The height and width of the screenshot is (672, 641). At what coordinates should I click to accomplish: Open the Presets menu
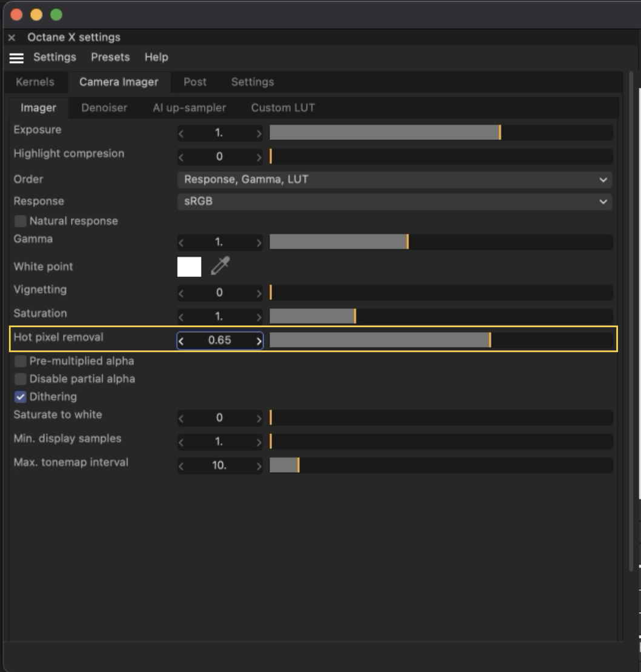tap(110, 57)
